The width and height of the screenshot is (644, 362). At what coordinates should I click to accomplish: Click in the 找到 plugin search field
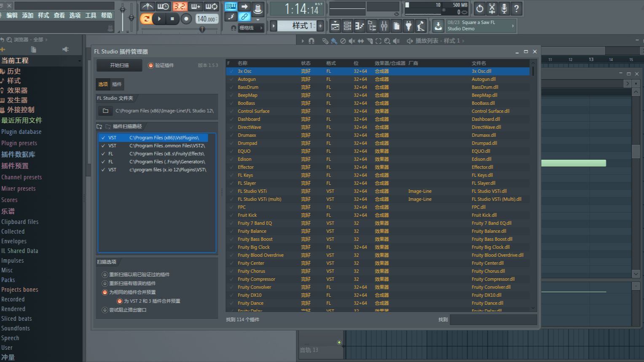tap(493, 319)
